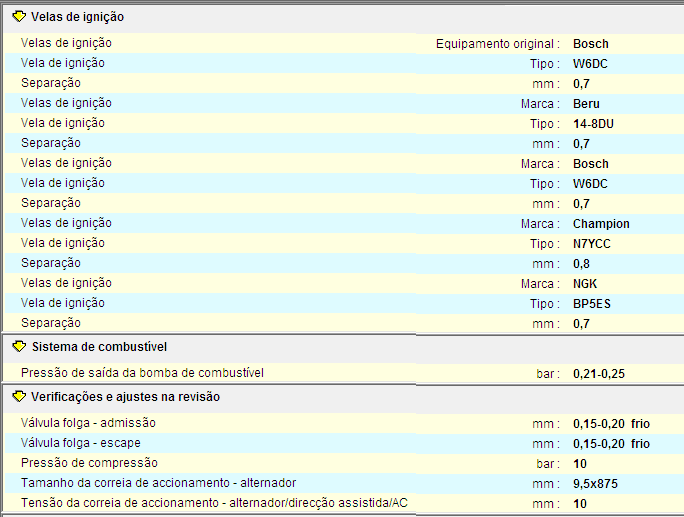Collapse the Velas de ignição section heading
The width and height of the screenshot is (684, 517).
tap(77, 17)
